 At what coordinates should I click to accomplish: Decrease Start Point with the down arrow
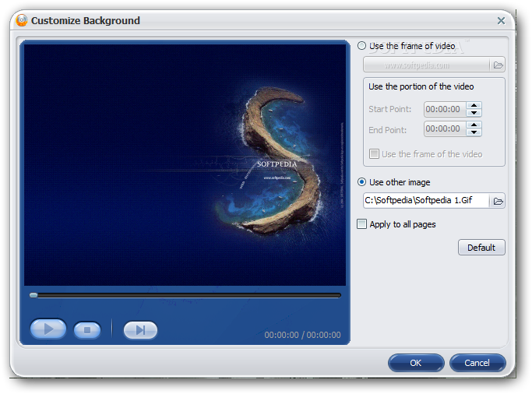coord(474,113)
